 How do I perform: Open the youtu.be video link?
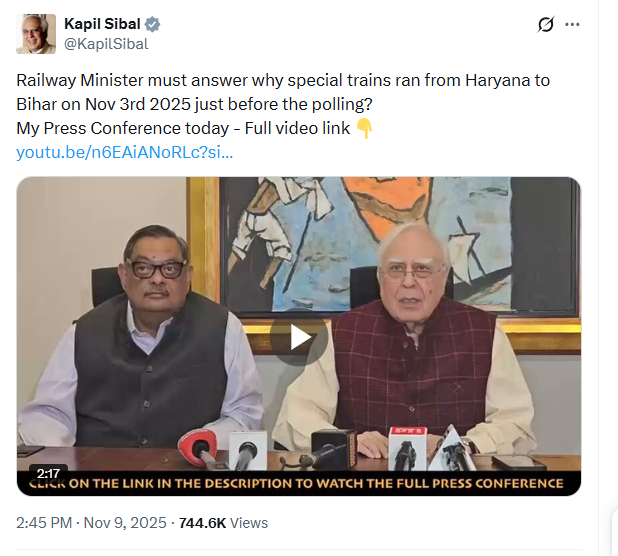click(x=125, y=152)
